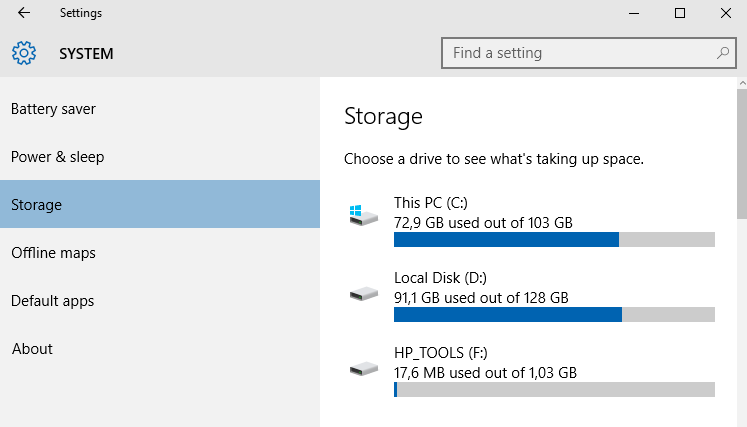Open the Default apps page
The image size is (747, 427).
(x=160, y=301)
